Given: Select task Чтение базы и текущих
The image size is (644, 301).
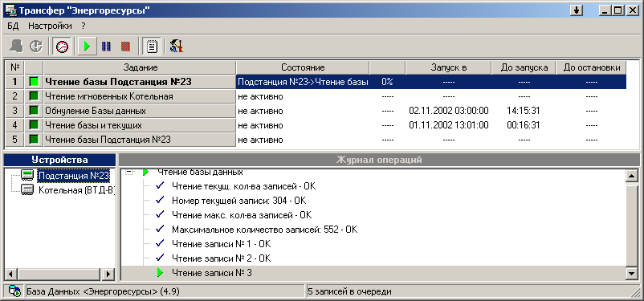Looking at the screenshot, I should [140, 125].
